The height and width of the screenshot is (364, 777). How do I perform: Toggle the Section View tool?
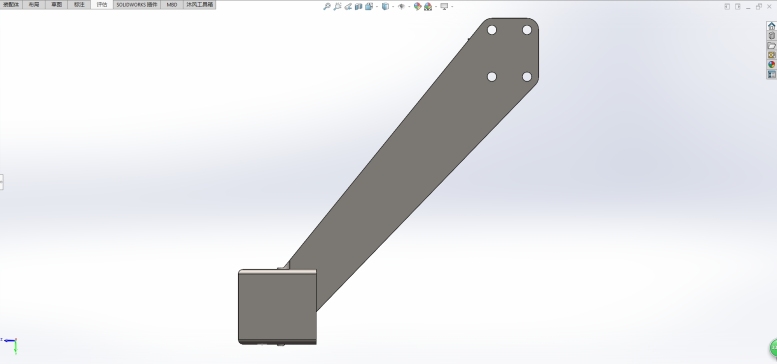tap(358, 6)
